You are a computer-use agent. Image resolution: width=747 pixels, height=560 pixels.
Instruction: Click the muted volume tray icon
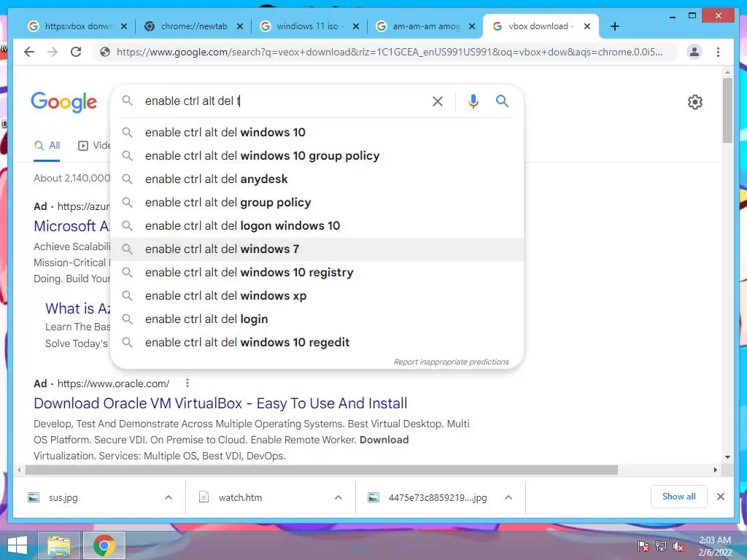pyautogui.click(x=678, y=546)
